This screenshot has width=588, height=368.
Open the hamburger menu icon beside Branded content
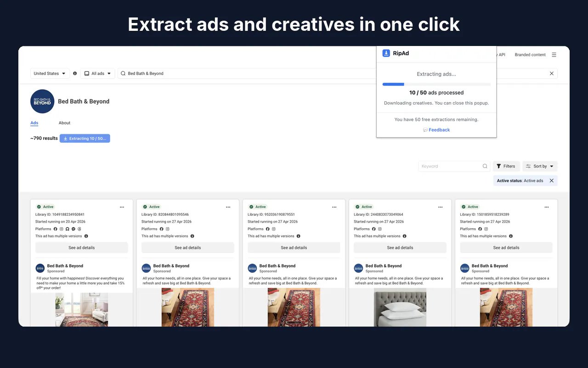[x=554, y=55]
